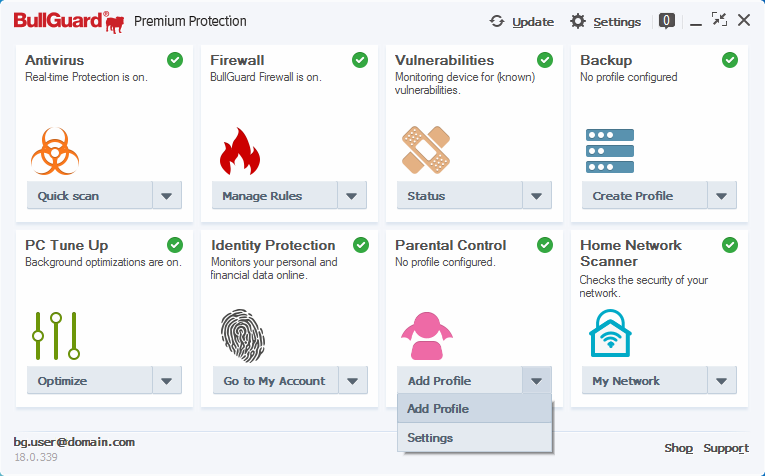Run the Optimize button
The image size is (765, 476).
pyautogui.click(x=90, y=380)
